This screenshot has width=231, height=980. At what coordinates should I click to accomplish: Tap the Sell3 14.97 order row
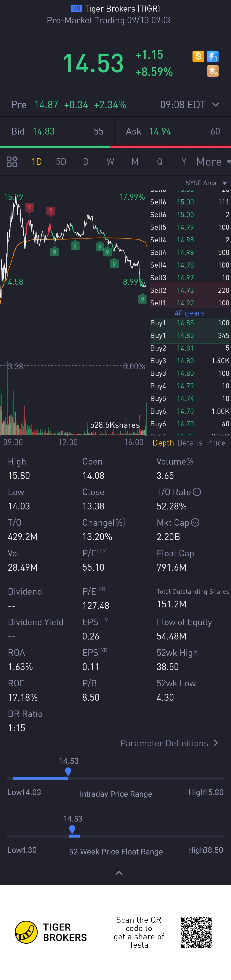[190, 278]
